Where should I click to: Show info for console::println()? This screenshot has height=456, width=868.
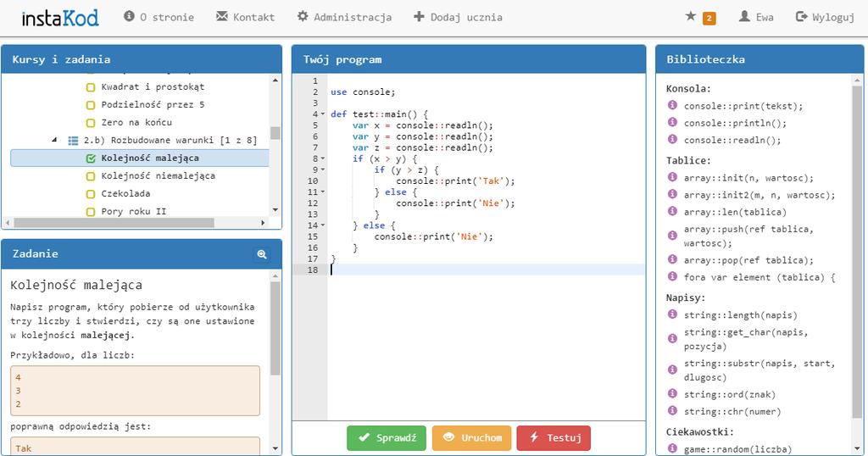pyautogui.click(x=672, y=122)
